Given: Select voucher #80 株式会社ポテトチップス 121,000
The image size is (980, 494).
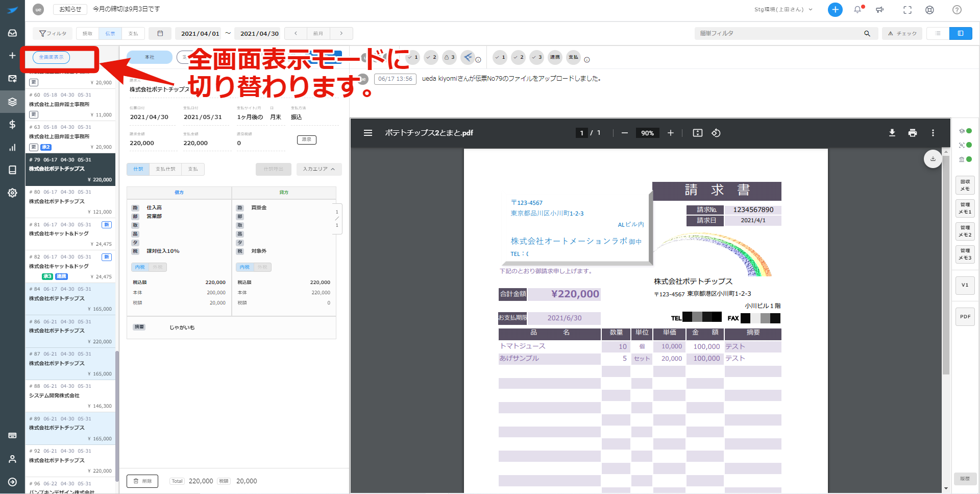Looking at the screenshot, I should point(70,201).
